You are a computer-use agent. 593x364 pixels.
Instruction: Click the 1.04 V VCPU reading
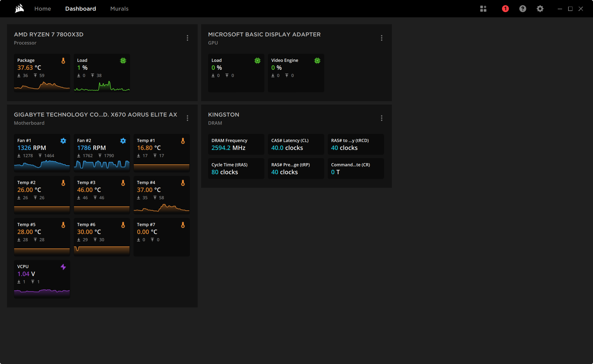click(x=26, y=274)
